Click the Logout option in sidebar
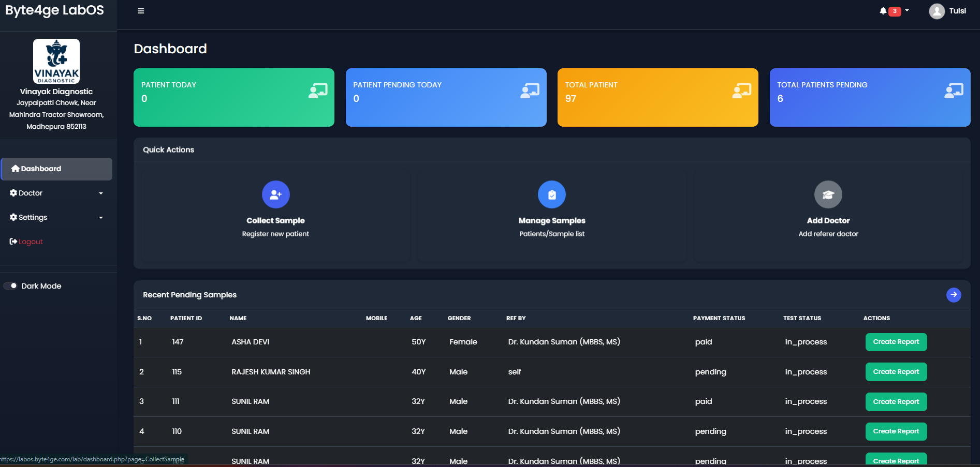Viewport: 980px width, 467px height. point(30,241)
